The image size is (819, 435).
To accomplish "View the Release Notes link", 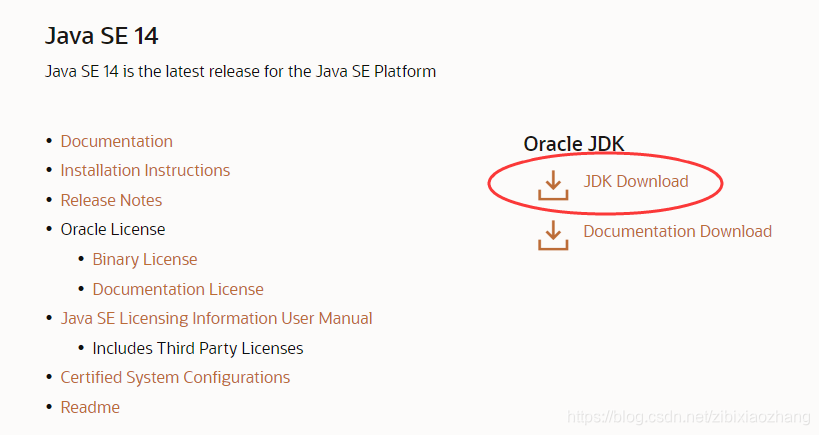I will pos(111,201).
